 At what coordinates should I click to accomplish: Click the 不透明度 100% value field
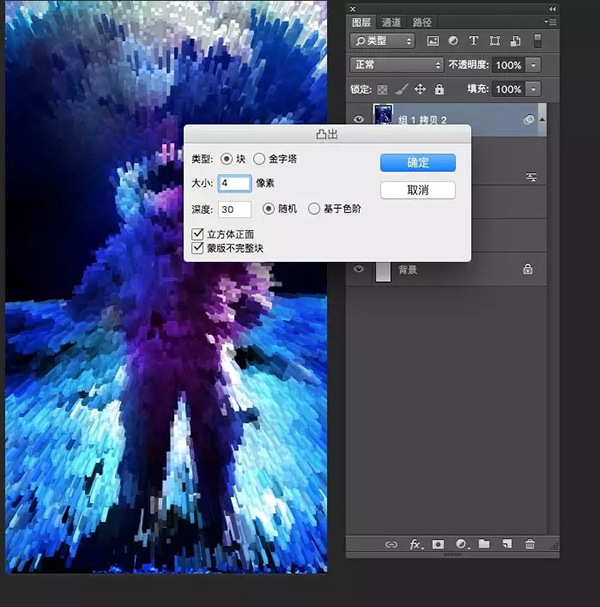[x=509, y=65]
